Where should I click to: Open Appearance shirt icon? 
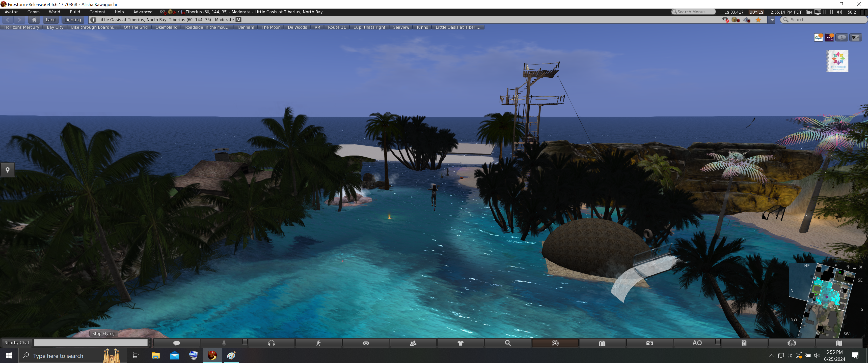460,343
